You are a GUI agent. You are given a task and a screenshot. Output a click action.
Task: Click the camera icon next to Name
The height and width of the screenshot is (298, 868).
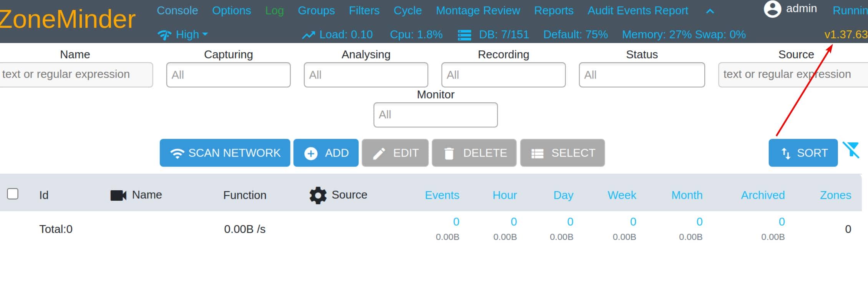coord(118,195)
